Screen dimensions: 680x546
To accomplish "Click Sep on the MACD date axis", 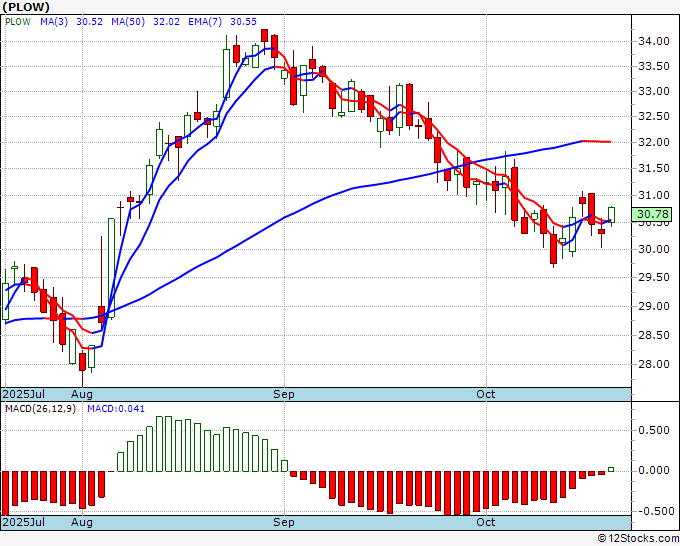I will point(284,522).
